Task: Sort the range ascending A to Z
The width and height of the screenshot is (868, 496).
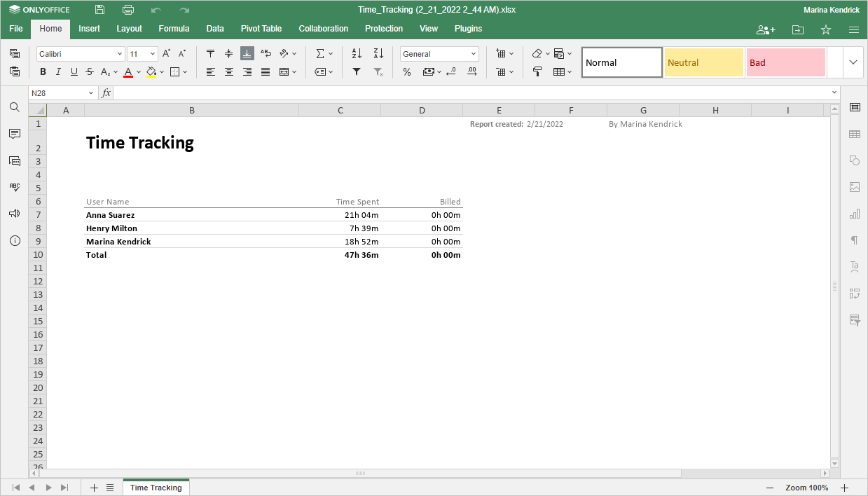Action: (x=357, y=53)
